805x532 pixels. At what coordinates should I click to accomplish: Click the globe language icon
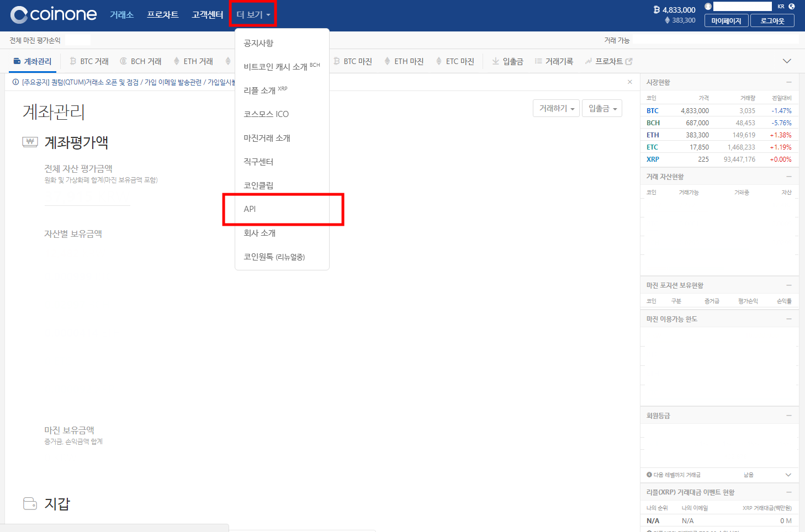pos(792,6)
